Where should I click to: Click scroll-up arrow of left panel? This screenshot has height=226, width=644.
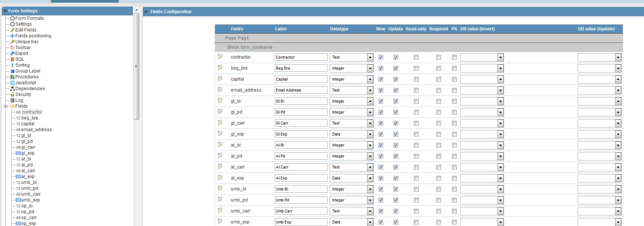pyautogui.click(x=136, y=10)
